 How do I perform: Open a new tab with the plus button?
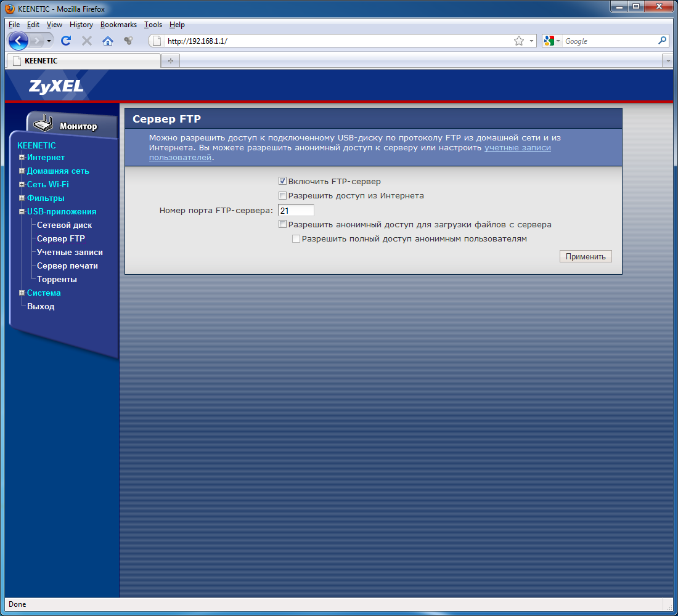pyautogui.click(x=170, y=60)
